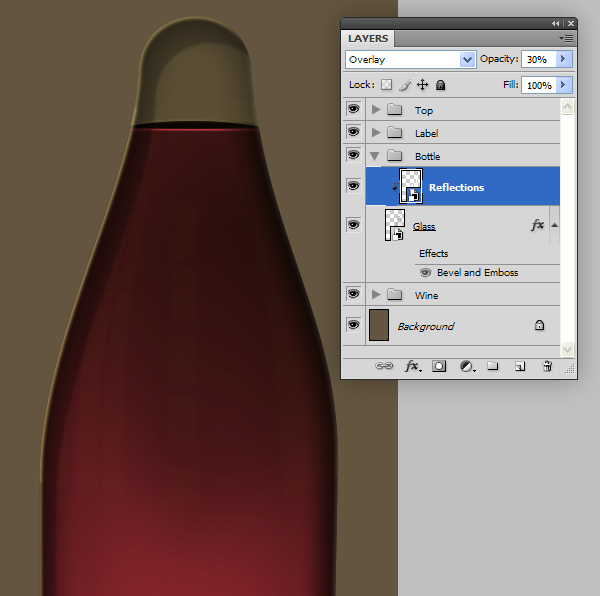Hide the Label group

click(353, 132)
